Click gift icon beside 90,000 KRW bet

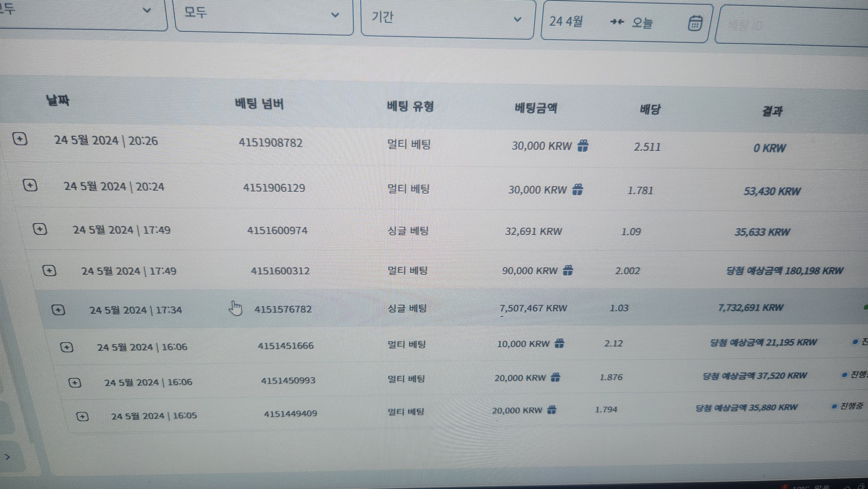point(568,270)
